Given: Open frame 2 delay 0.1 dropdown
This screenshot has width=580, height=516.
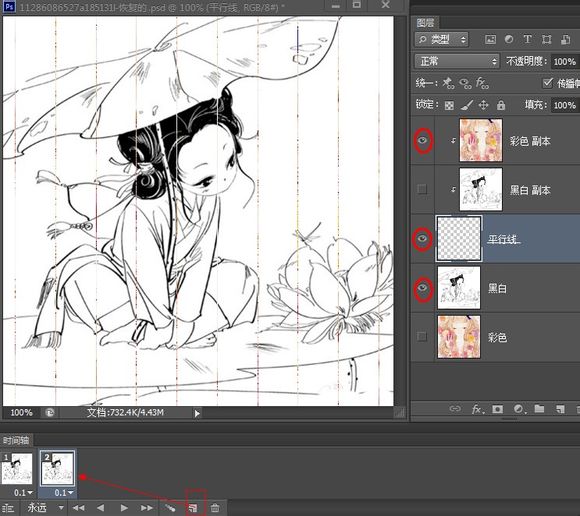Looking at the screenshot, I should pos(64,493).
